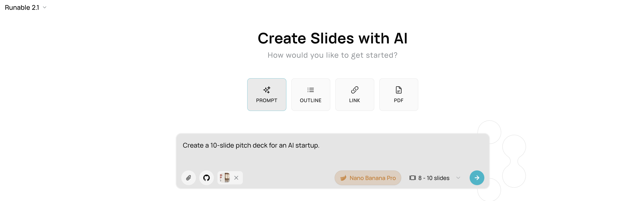
Task: Expand the chevron next to Runable 2.1
Action: pyautogui.click(x=45, y=8)
